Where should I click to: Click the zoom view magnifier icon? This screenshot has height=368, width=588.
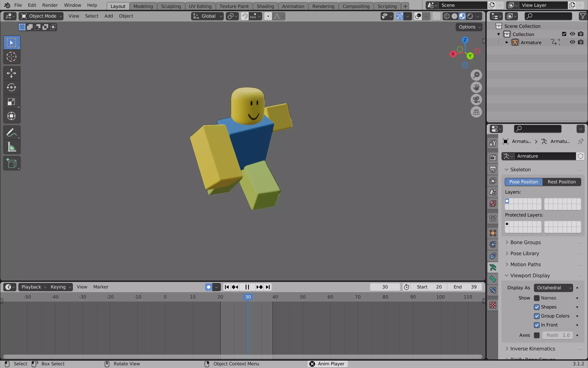click(476, 75)
